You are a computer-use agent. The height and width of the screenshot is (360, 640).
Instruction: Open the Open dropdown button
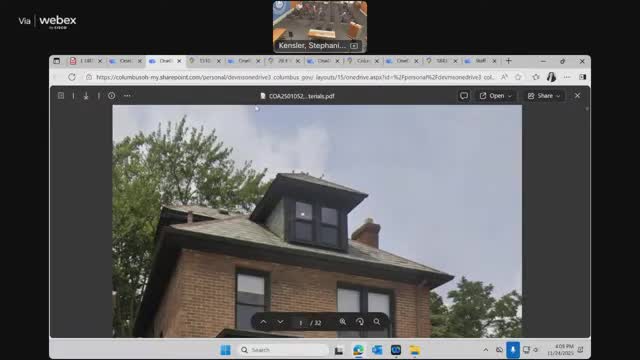(x=496, y=96)
